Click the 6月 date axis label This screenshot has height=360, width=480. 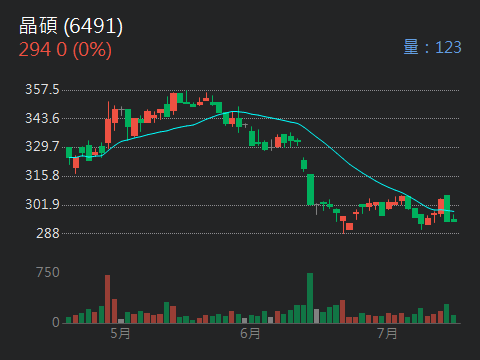[x=250, y=333]
